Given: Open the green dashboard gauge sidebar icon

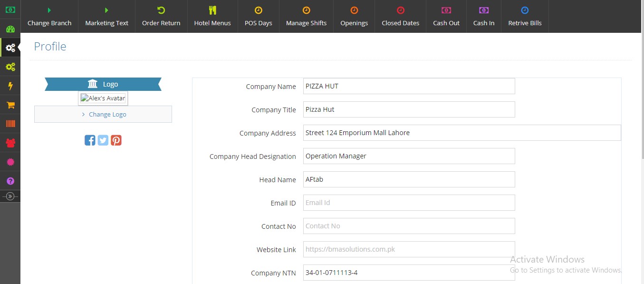Looking at the screenshot, I should 10,29.
